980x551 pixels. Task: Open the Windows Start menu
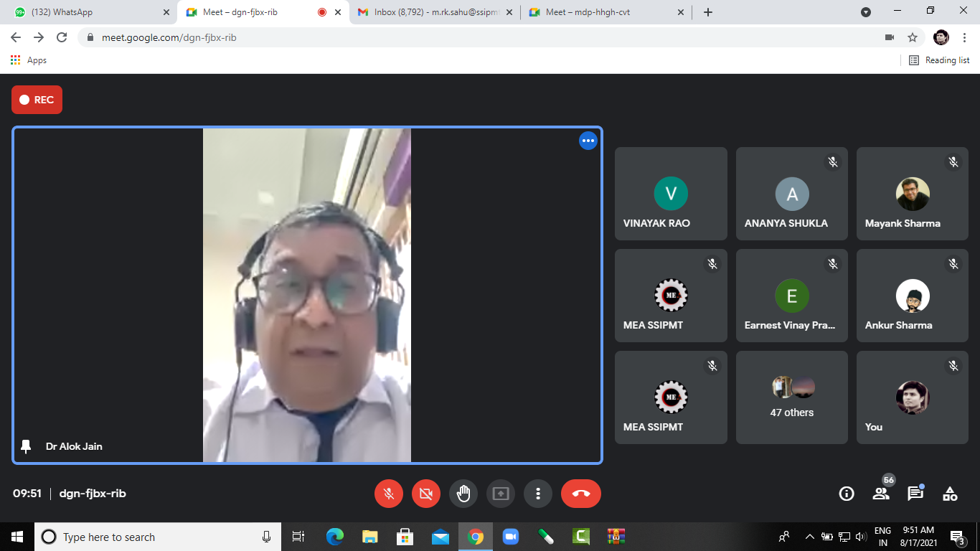click(x=17, y=537)
